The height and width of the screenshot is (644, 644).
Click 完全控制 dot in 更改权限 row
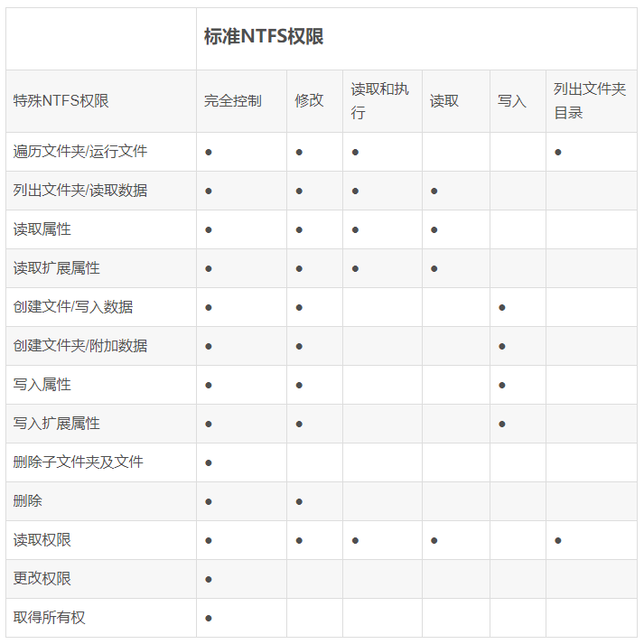(209, 580)
